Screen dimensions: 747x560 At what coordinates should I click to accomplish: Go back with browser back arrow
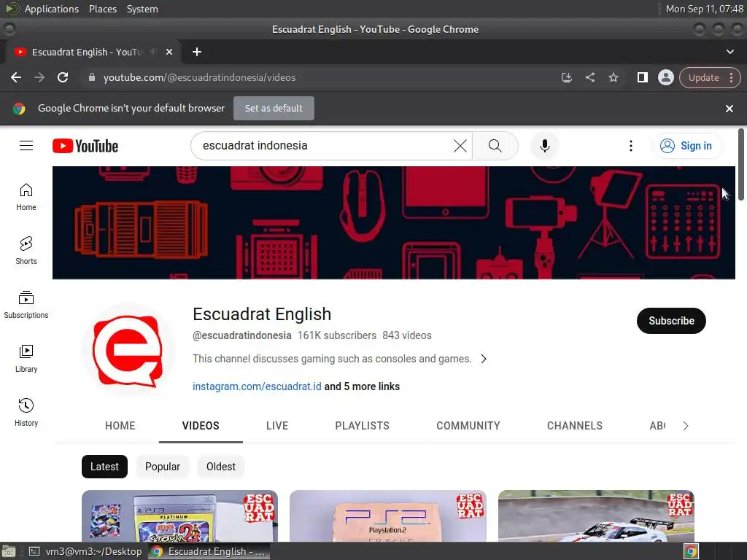[x=16, y=77]
